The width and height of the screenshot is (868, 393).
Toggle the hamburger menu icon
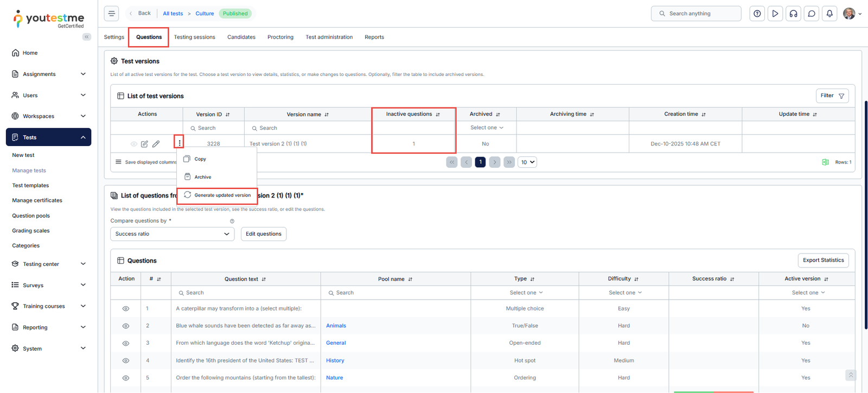pyautogui.click(x=112, y=14)
